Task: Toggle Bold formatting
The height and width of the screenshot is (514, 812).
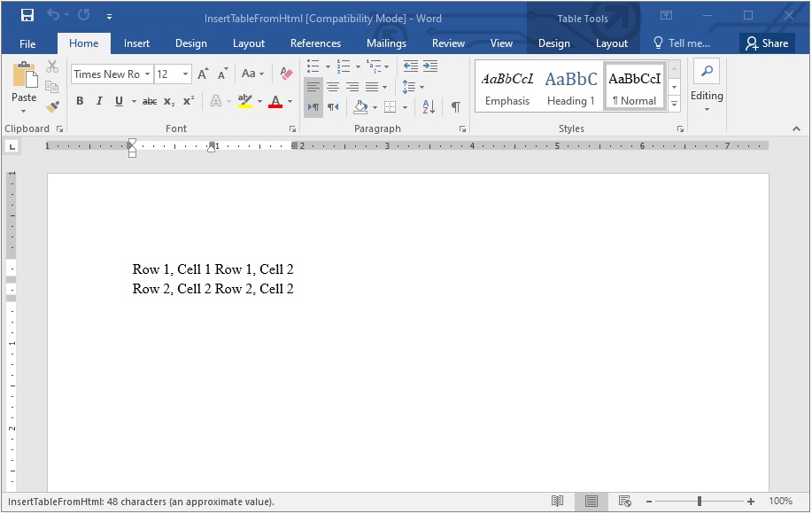Action: click(79, 101)
